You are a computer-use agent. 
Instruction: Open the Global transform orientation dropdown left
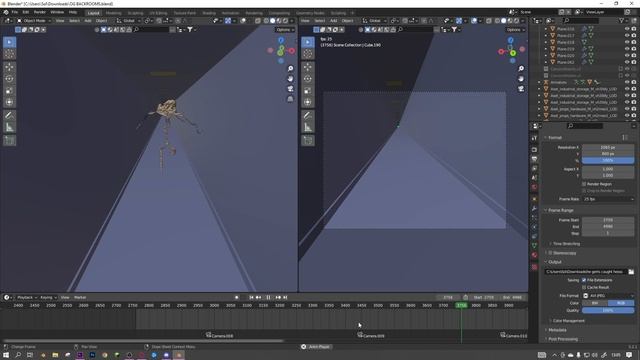pos(129,20)
